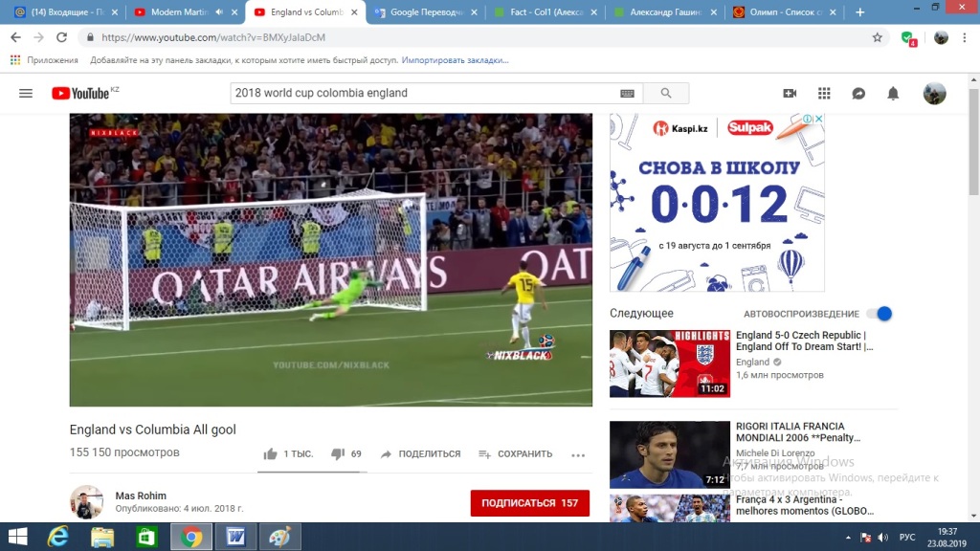Open File Explorer from the taskbar
The height and width of the screenshot is (551, 980).
[x=102, y=537]
